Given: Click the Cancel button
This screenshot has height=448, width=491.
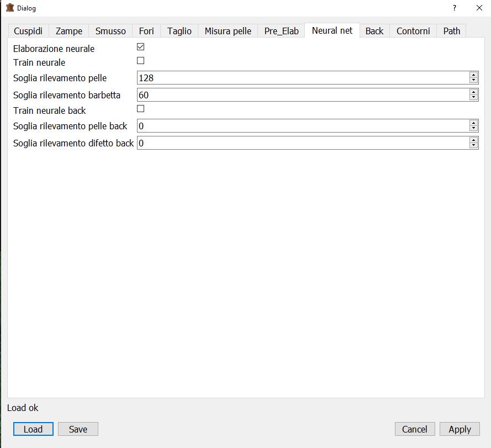Looking at the screenshot, I should tap(415, 429).
